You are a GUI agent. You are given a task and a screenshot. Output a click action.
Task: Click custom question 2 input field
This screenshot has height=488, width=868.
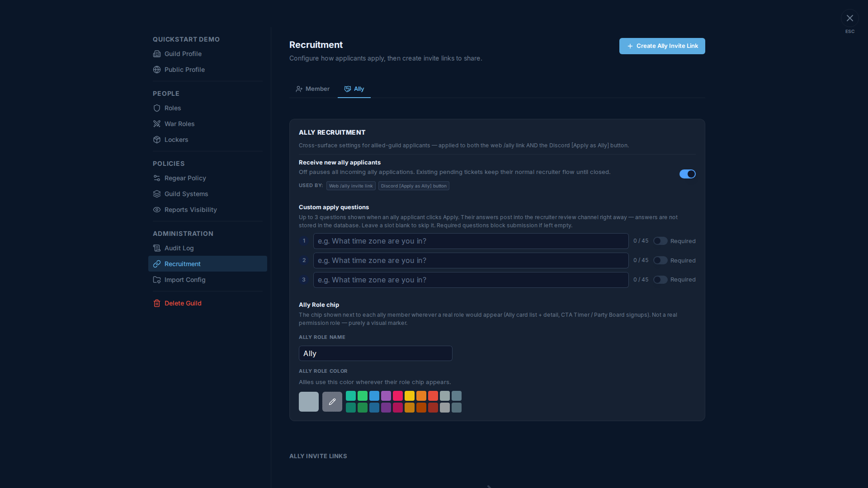(x=471, y=260)
